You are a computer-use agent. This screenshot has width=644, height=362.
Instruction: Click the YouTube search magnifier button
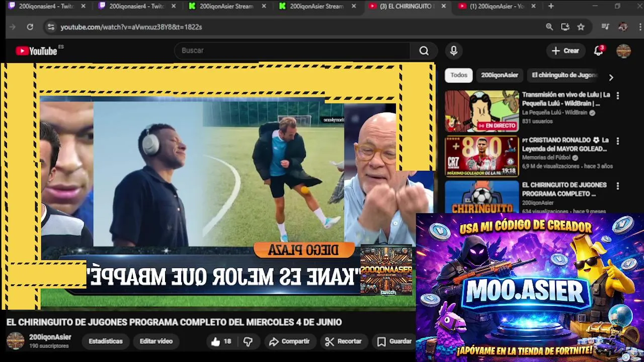[424, 51]
